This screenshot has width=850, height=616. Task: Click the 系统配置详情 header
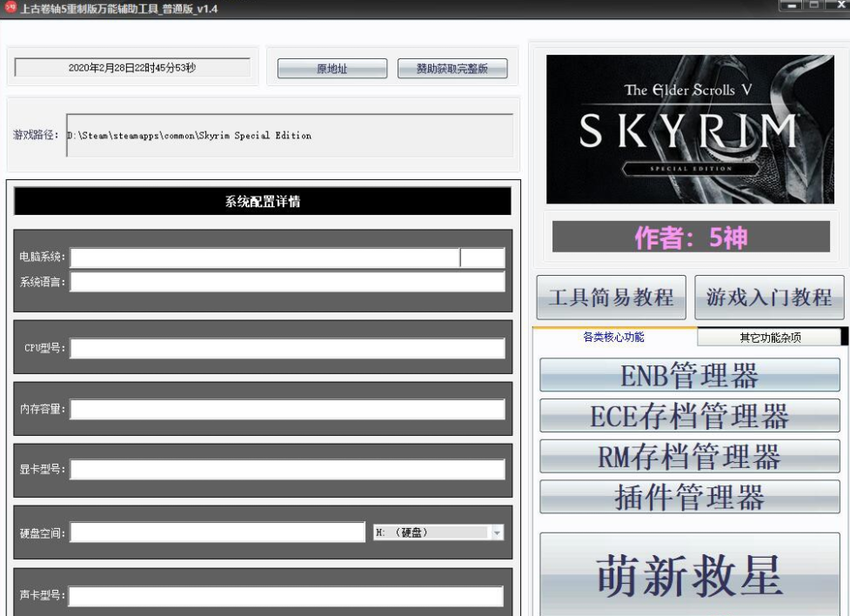pyautogui.click(x=263, y=201)
